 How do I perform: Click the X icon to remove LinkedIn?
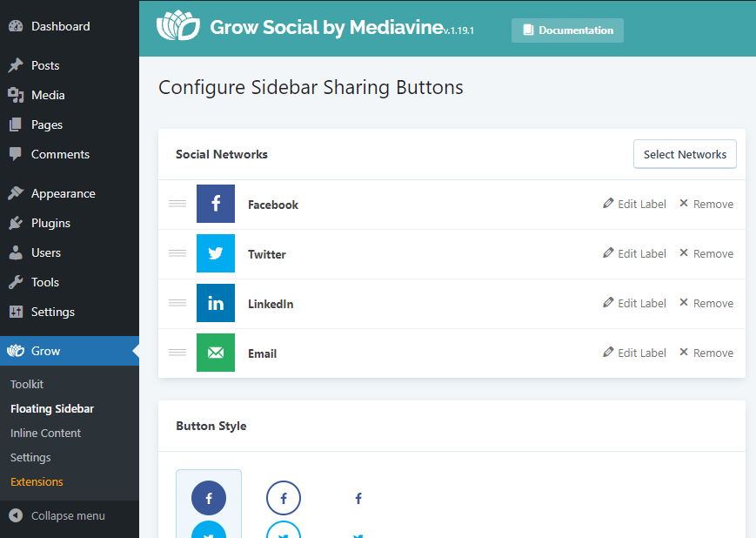(684, 303)
